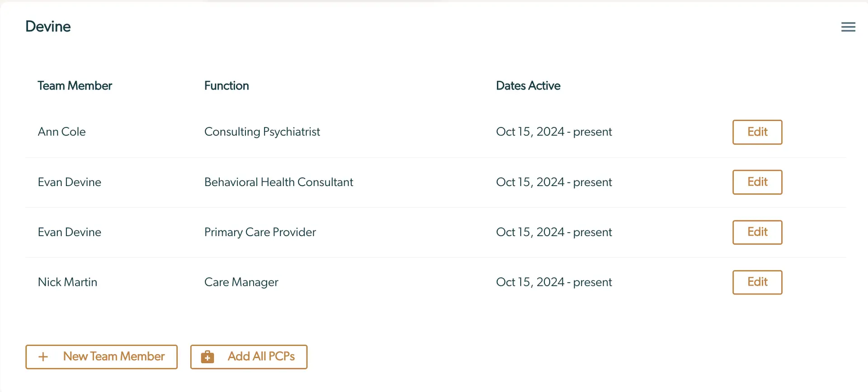Click the briefcase icon on Add All PCPs button
This screenshot has width=868, height=392.
pyautogui.click(x=208, y=356)
